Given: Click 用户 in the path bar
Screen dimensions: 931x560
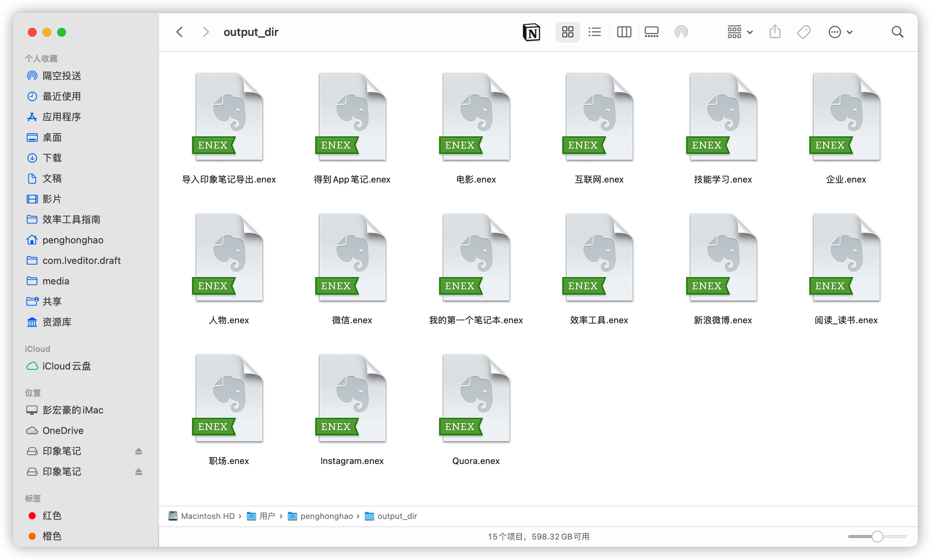Looking at the screenshot, I should pyautogui.click(x=261, y=516).
